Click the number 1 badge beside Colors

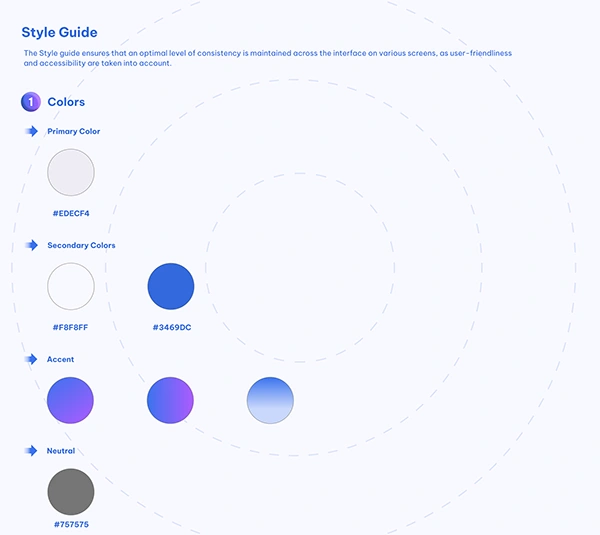tap(31, 102)
